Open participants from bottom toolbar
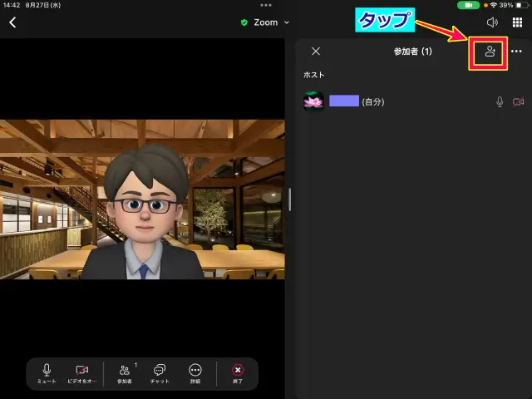The image size is (532, 399). (x=125, y=373)
